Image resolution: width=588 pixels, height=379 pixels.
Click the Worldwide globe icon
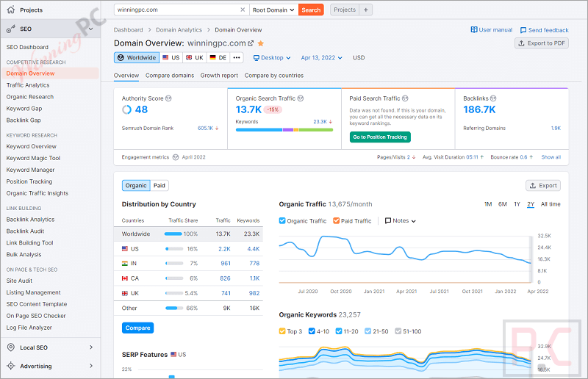(121, 57)
